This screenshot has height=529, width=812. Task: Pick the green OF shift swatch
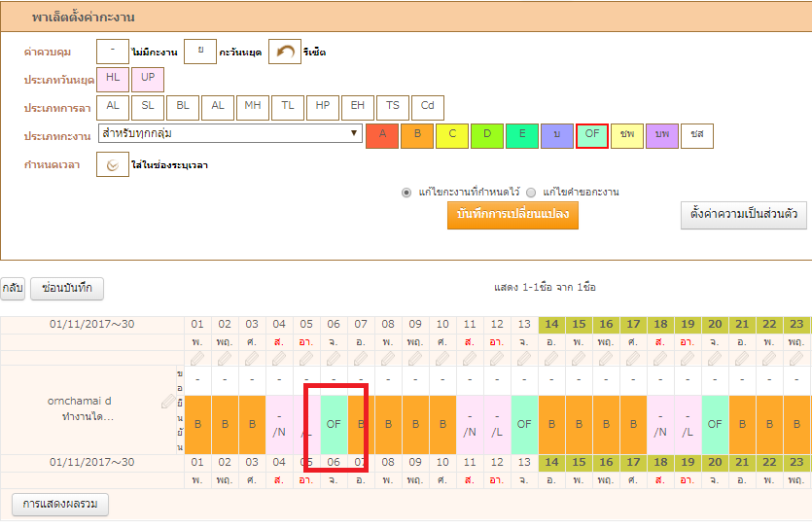592,135
